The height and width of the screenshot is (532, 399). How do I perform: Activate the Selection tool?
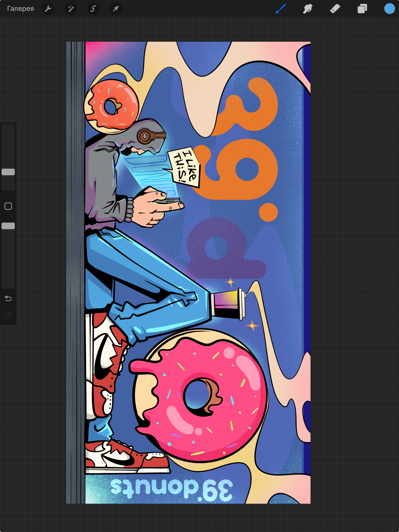(x=93, y=9)
